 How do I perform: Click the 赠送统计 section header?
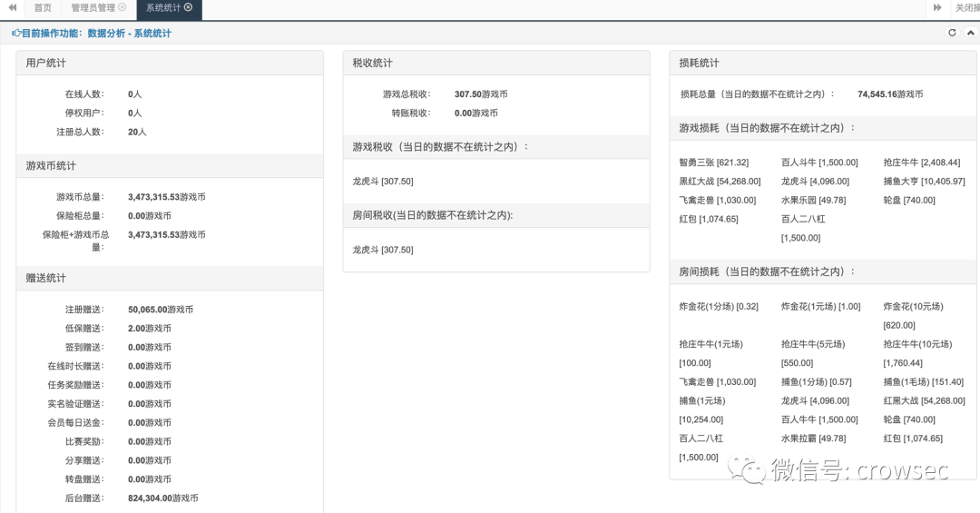coord(170,279)
